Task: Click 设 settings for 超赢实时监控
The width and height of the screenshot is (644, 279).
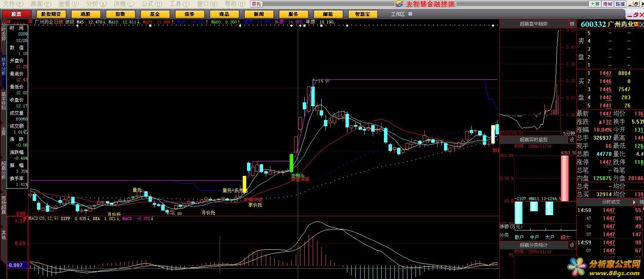Action: click(x=572, y=140)
